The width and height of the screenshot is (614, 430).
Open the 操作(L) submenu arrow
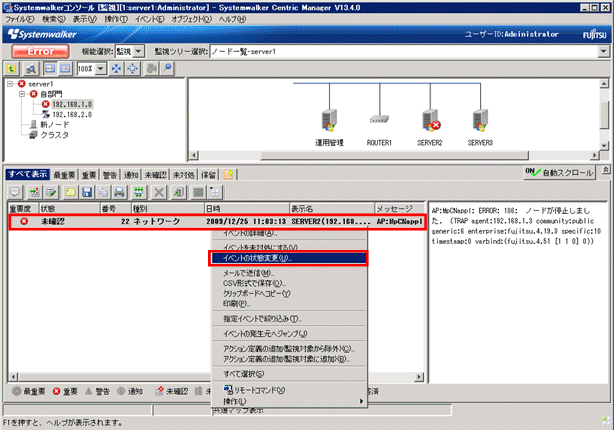click(x=361, y=401)
